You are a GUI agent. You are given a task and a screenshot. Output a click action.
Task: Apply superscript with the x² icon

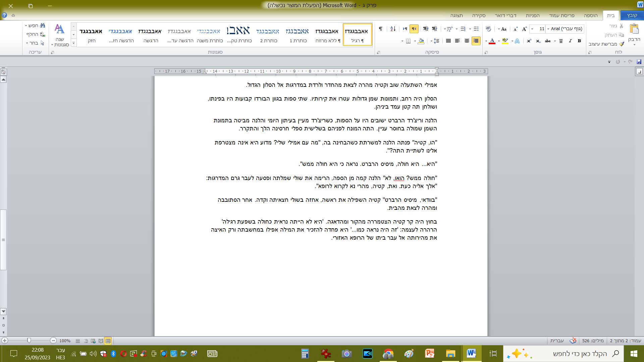point(529,41)
